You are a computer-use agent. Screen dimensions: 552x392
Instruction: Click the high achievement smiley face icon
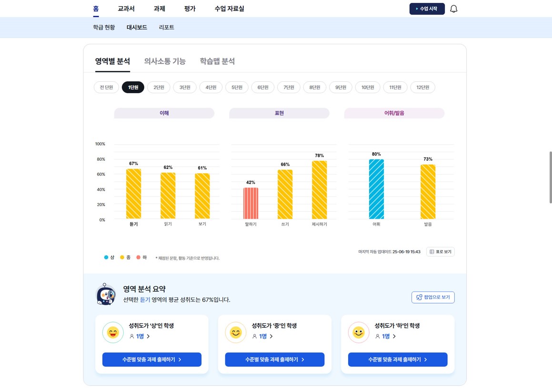pos(113,332)
